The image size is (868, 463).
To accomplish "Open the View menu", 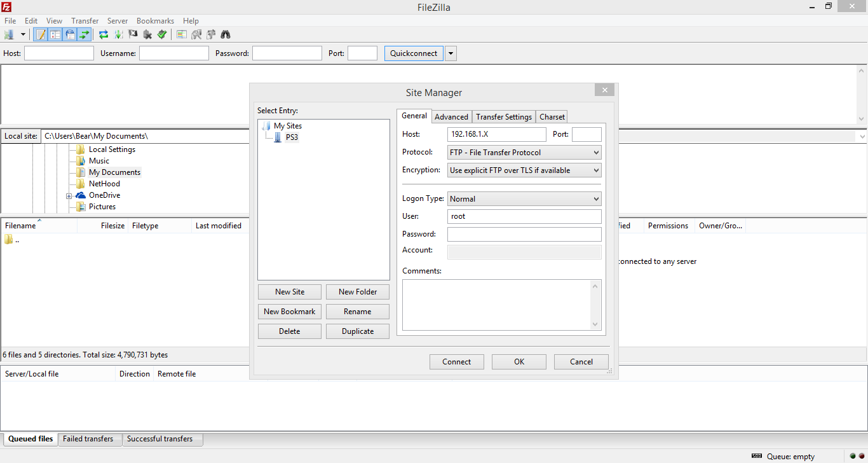I will (x=54, y=21).
